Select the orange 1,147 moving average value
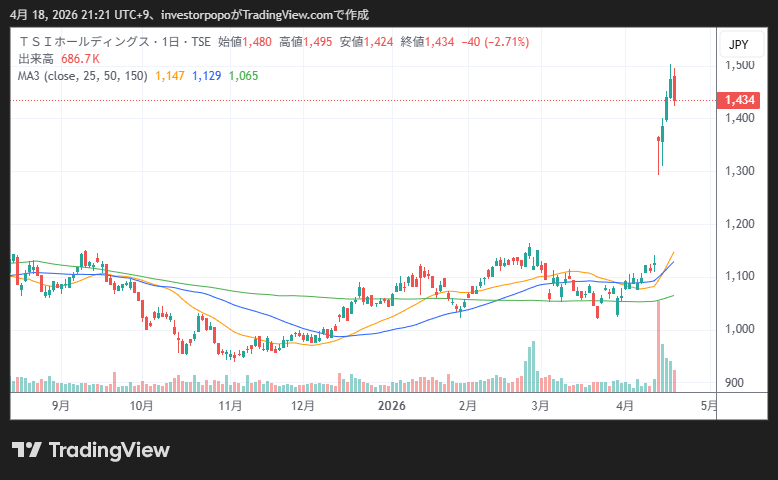The width and height of the screenshot is (778, 480). (x=170, y=76)
